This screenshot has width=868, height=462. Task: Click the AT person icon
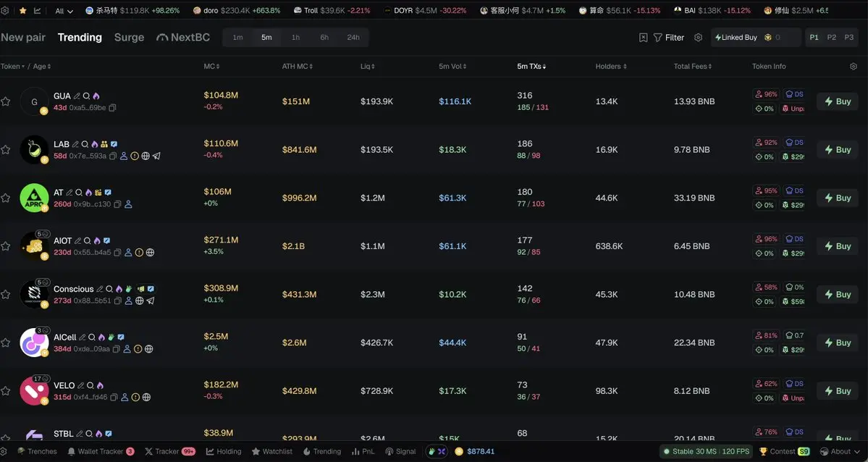click(x=128, y=204)
